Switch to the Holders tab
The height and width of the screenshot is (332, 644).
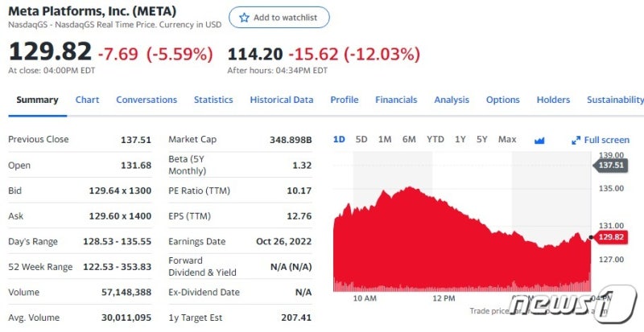(553, 100)
